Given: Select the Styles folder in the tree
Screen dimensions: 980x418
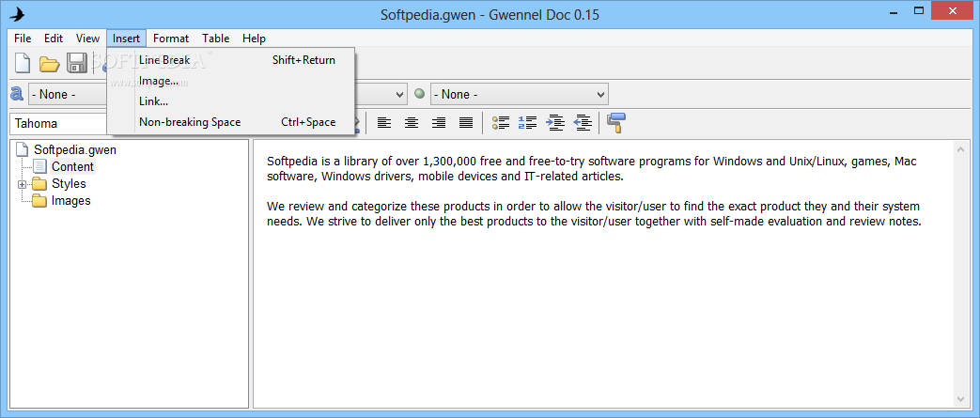Looking at the screenshot, I should click(69, 184).
